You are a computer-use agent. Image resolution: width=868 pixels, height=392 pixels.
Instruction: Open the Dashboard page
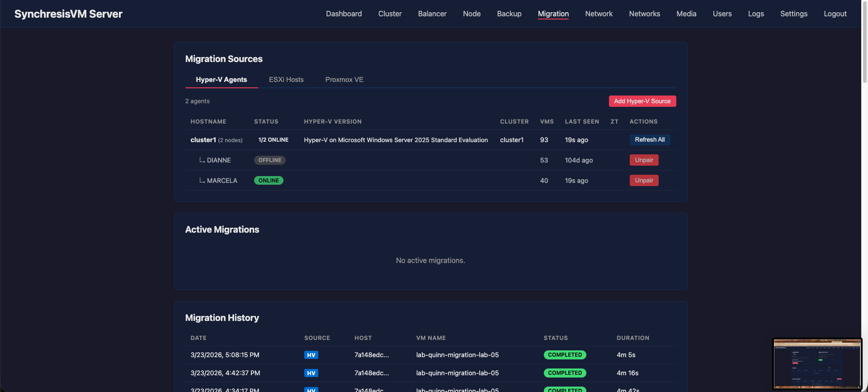tap(344, 14)
